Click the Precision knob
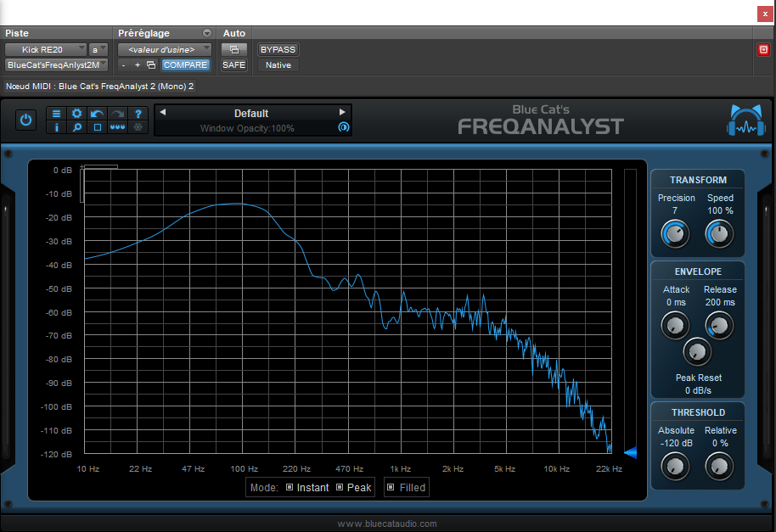 675,234
